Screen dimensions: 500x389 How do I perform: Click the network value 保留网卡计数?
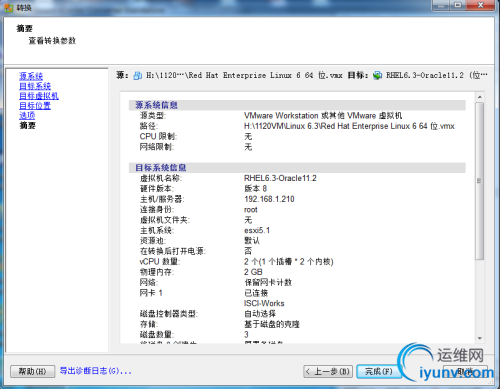[x=268, y=282]
